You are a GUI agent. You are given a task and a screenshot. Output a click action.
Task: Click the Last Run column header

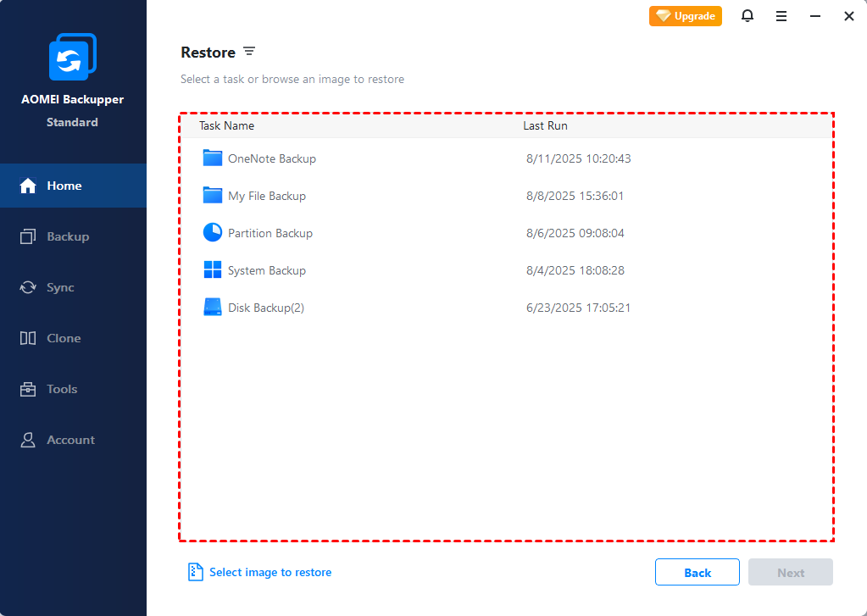(545, 125)
